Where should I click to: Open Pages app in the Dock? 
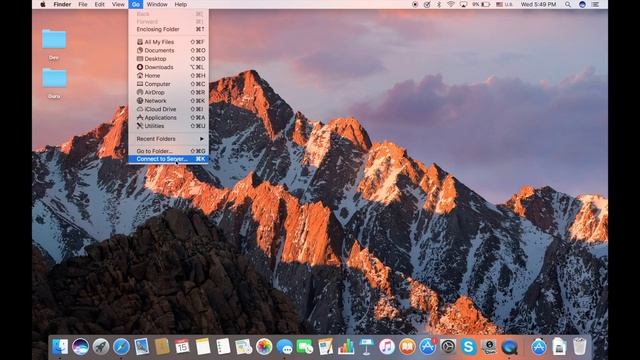coord(325,347)
